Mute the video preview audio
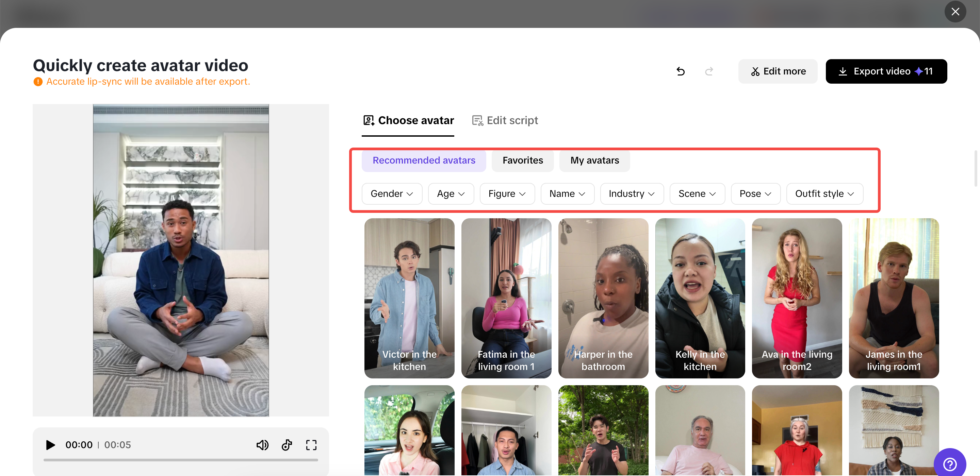The image size is (980, 476). (x=262, y=445)
